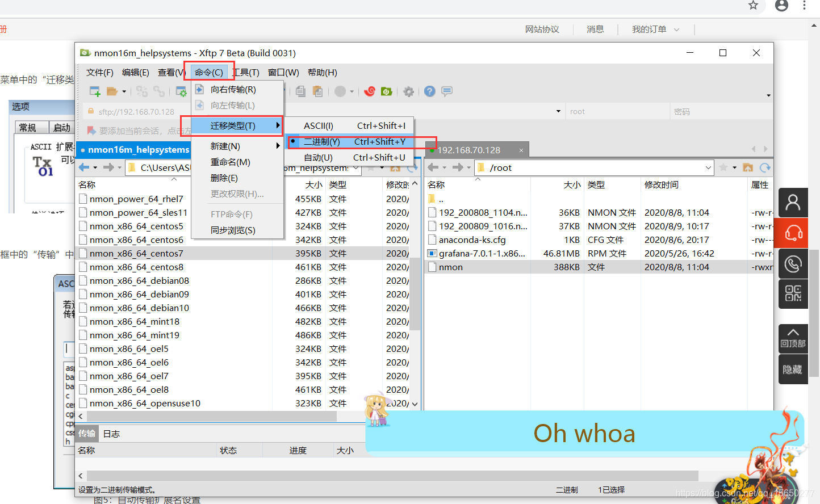
Task: Choose 重命名(M) from the menu
Action: (x=237, y=162)
